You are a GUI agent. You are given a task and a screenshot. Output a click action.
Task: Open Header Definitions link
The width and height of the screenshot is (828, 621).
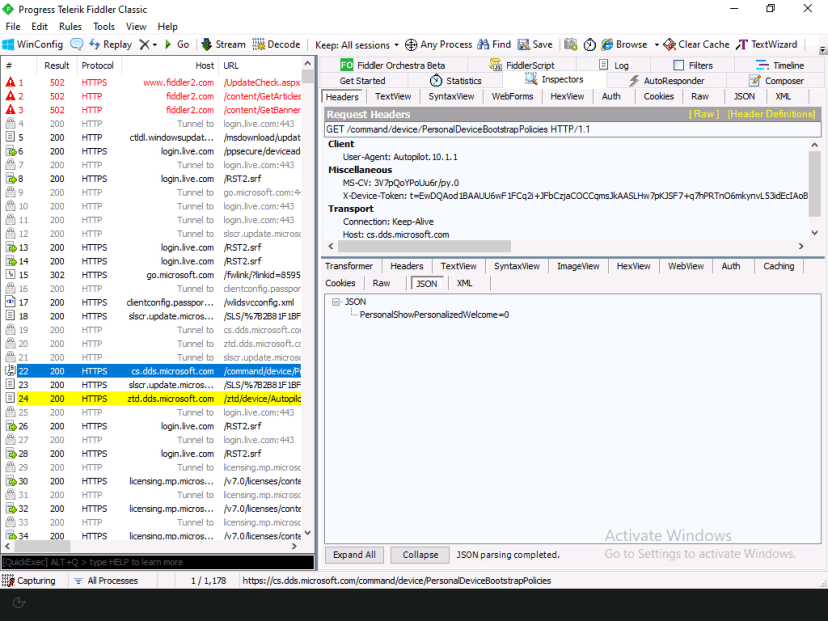click(x=772, y=113)
